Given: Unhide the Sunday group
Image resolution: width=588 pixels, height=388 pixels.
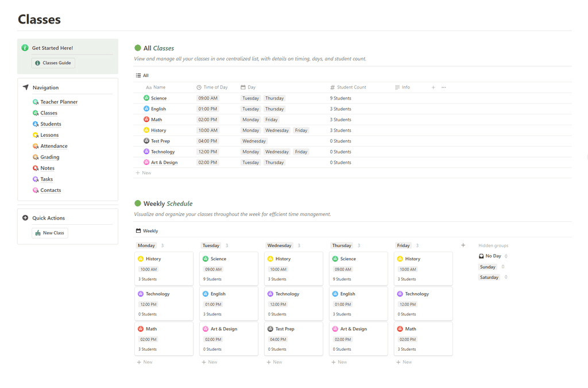Looking at the screenshot, I should pyautogui.click(x=488, y=267).
